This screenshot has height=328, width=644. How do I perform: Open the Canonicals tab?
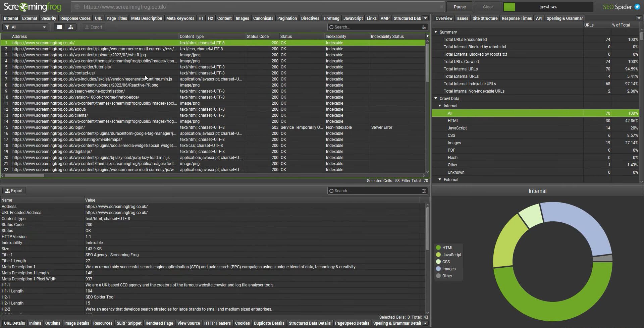pyautogui.click(x=263, y=18)
